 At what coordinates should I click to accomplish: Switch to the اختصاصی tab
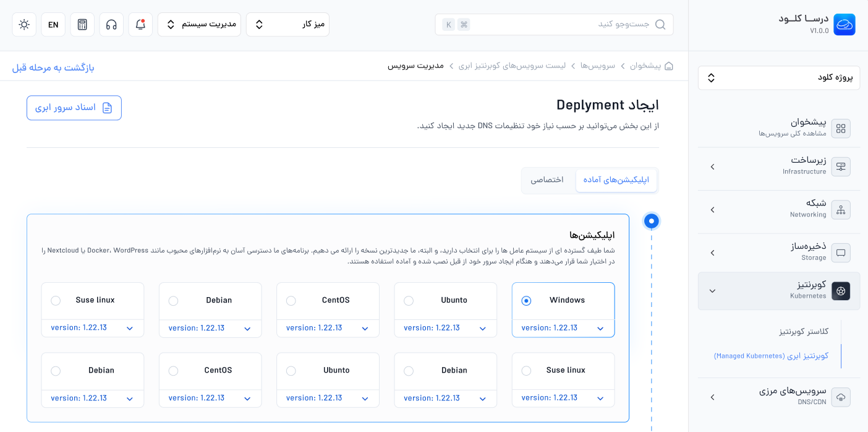pos(547,180)
